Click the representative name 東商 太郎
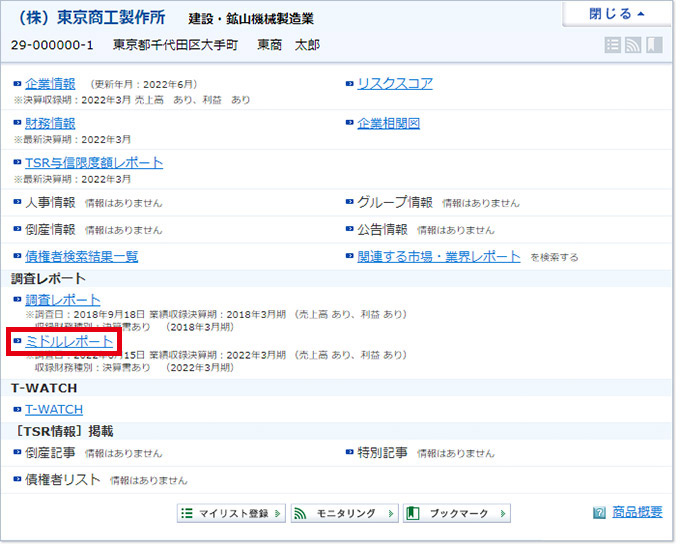The width and height of the screenshot is (680, 547). [x=288, y=45]
